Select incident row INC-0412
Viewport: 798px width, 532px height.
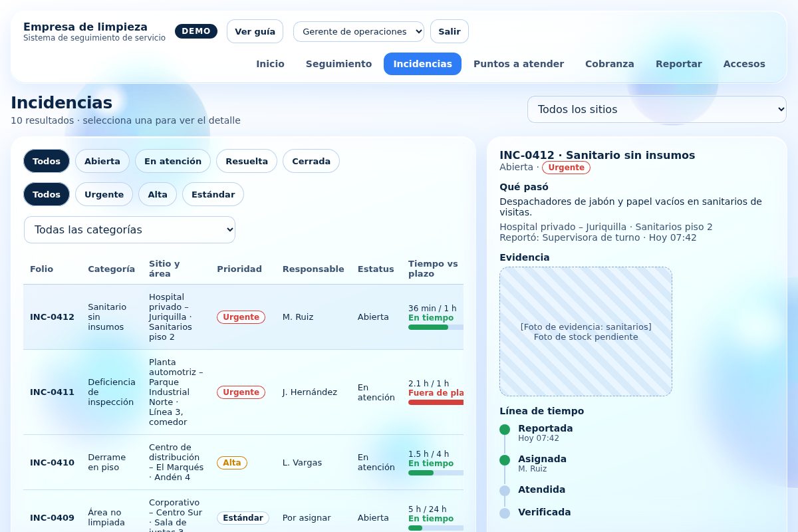(243, 317)
